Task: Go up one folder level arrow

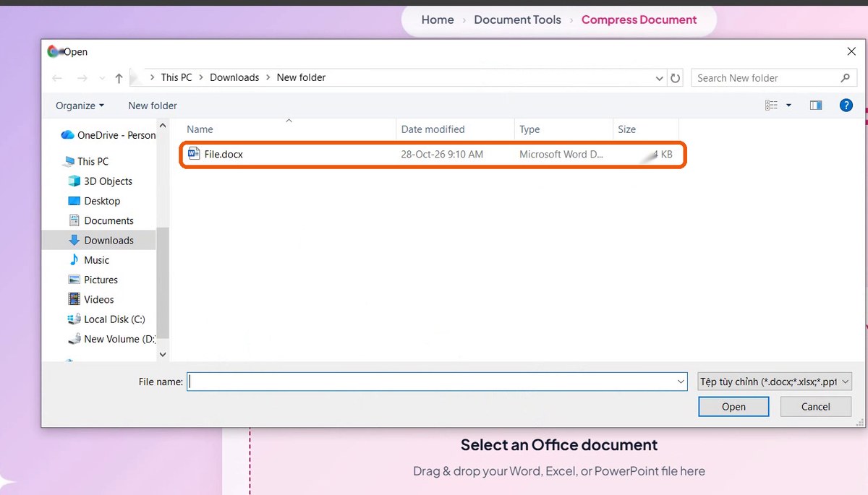Action: [x=119, y=77]
